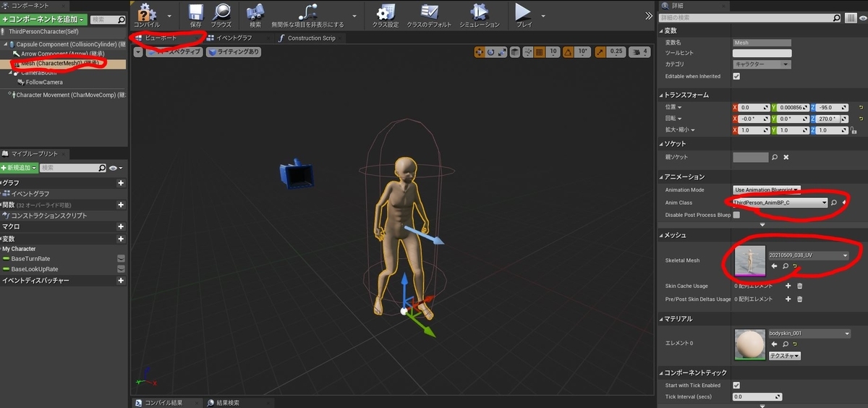Add a new function with the 関数 plus
868x408 pixels.
121,205
